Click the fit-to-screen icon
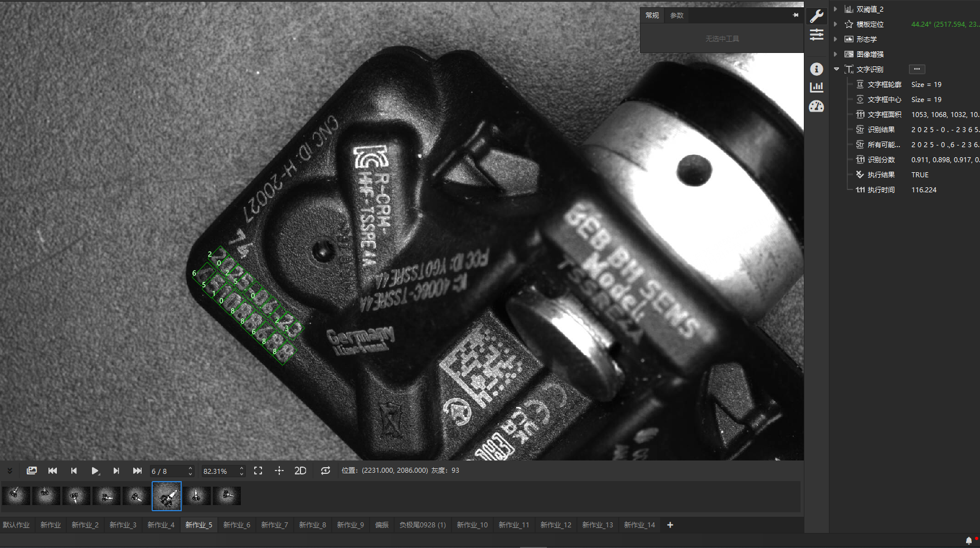980x548 pixels. coord(258,471)
